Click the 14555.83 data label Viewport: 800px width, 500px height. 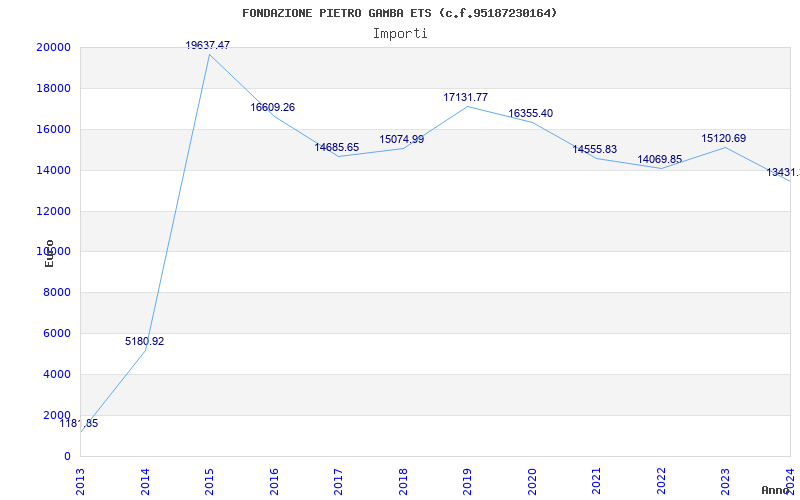[x=595, y=149]
